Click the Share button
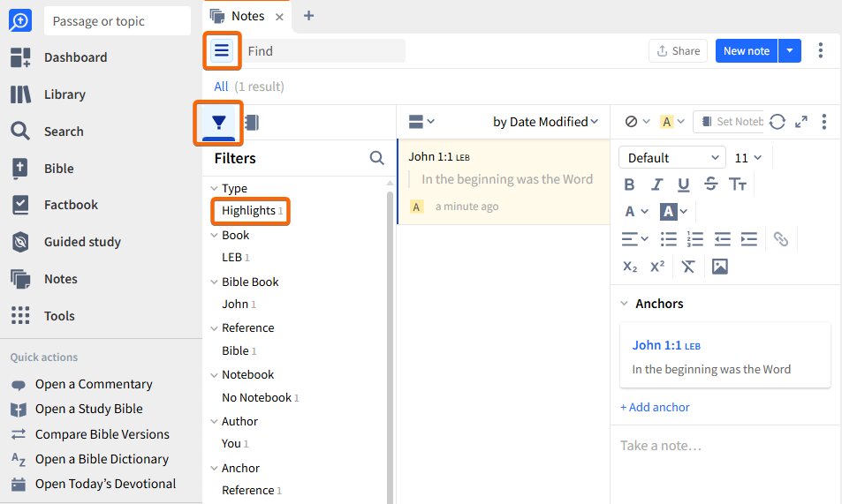The width and height of the screenshot is (842, 504). click(x=679, y=51)
